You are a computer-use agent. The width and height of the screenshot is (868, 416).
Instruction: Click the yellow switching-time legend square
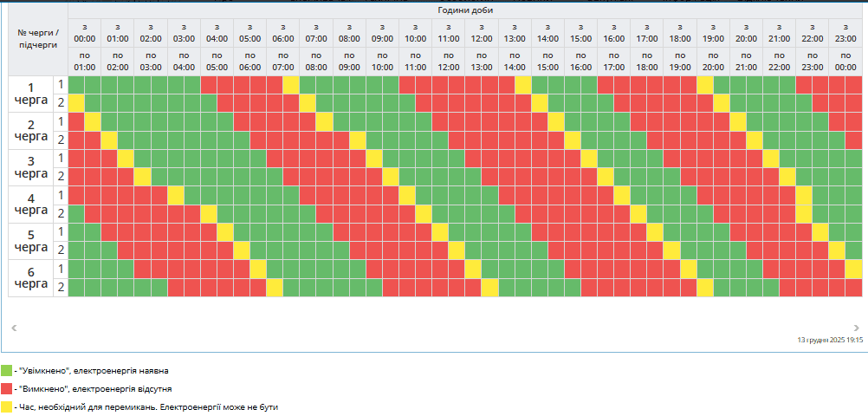pos(6,406)
